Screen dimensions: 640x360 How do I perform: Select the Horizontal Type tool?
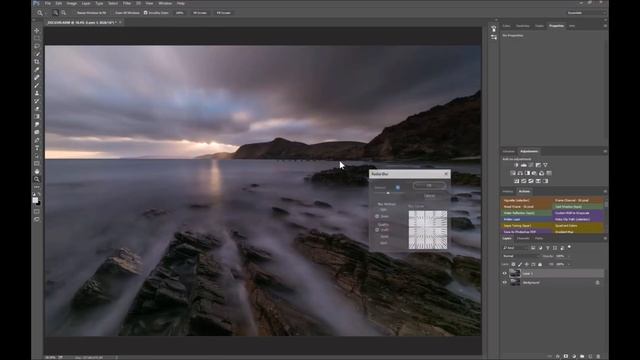tap(37, 148)
